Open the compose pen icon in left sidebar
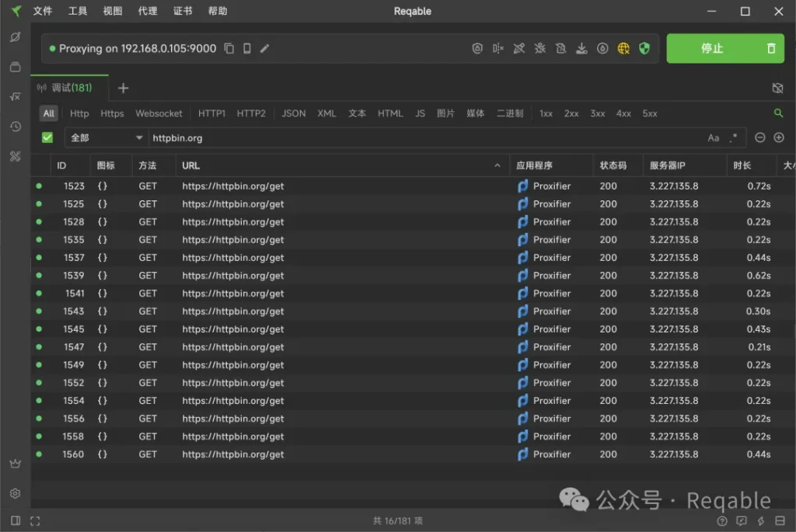 [x=16, y=37]
